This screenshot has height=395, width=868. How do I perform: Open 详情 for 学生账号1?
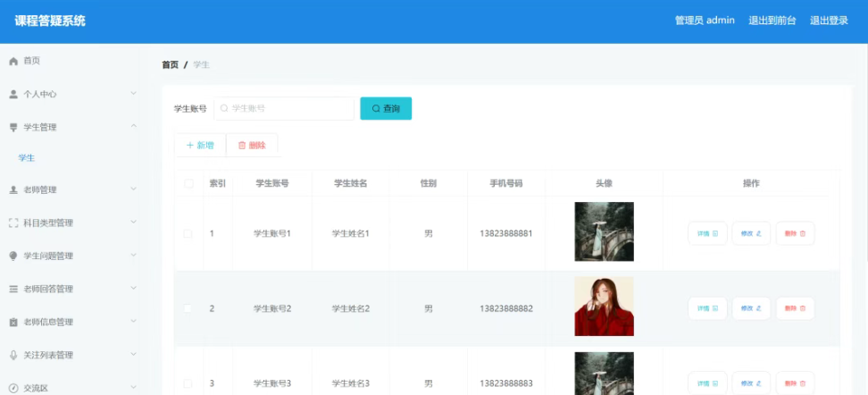click(707, 234)
